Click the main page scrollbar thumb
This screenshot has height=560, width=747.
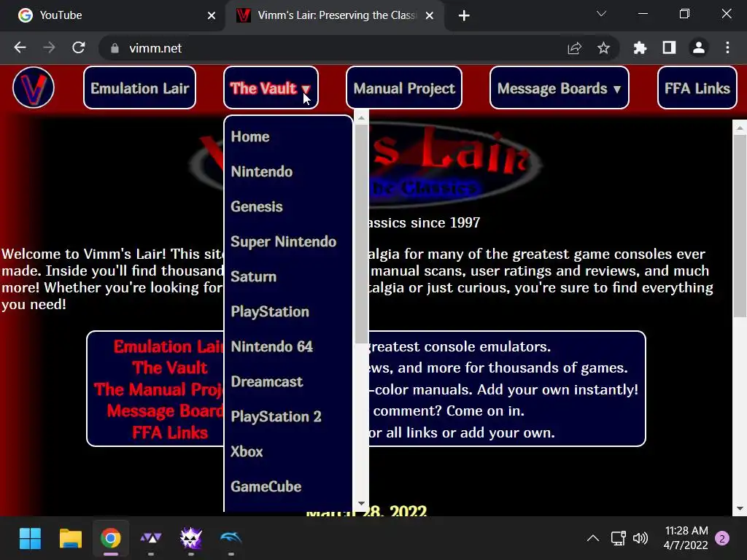point(740,226)
